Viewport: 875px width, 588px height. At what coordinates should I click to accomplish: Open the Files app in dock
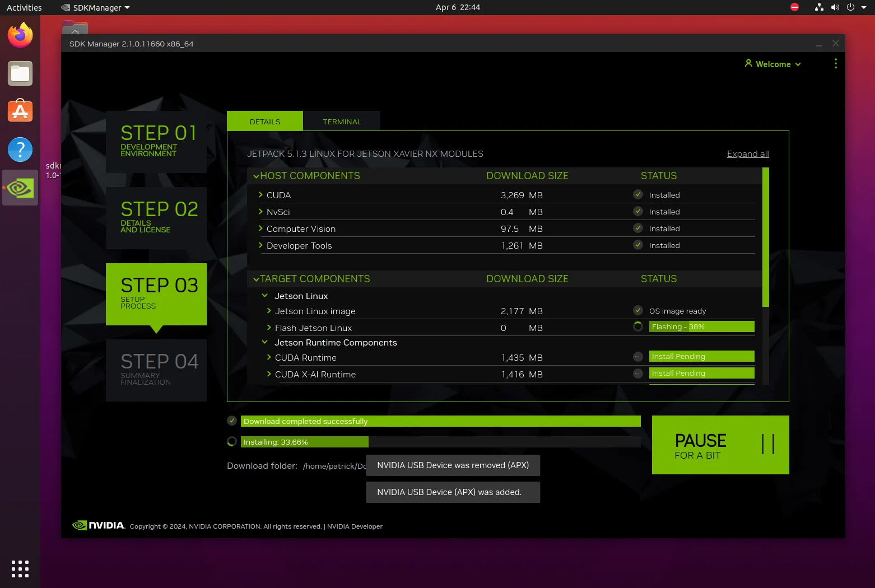click(x=20, y=73)
